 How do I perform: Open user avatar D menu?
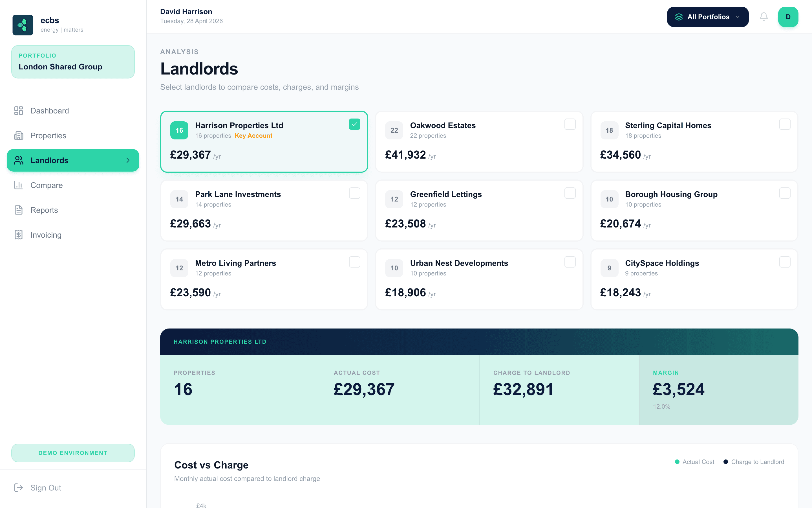(x=788, y=17)
